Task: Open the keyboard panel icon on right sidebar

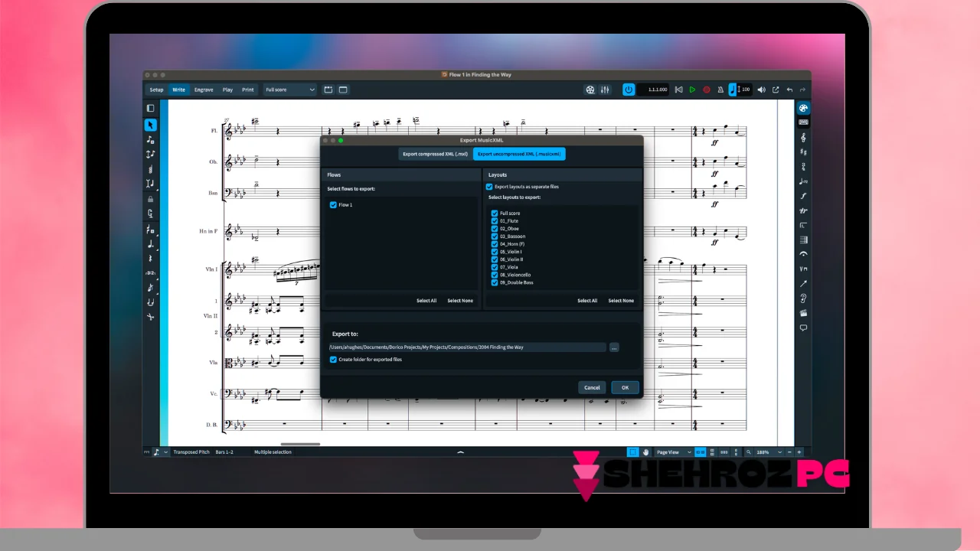Action: 803,122
